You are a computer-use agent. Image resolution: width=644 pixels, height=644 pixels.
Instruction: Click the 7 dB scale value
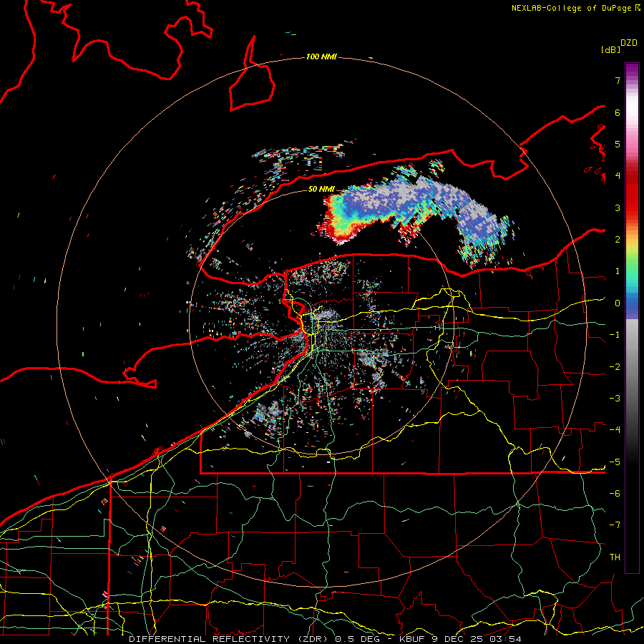pos(618,80)
